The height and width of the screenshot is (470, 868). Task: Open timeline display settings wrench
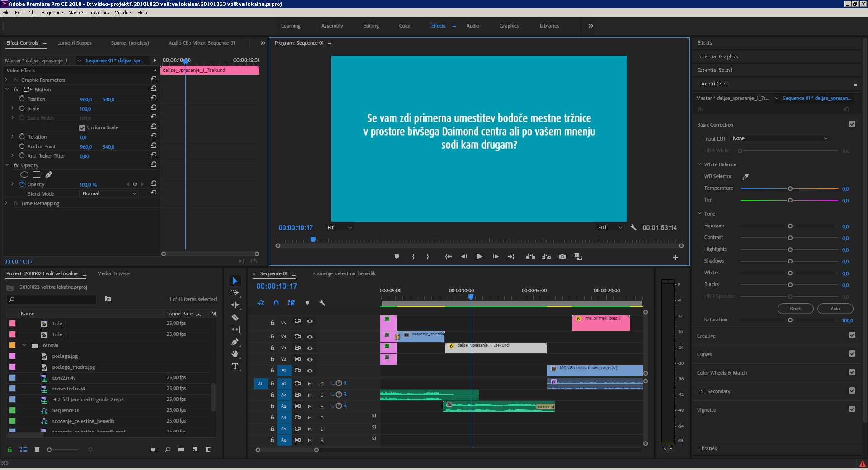[322, 303]
